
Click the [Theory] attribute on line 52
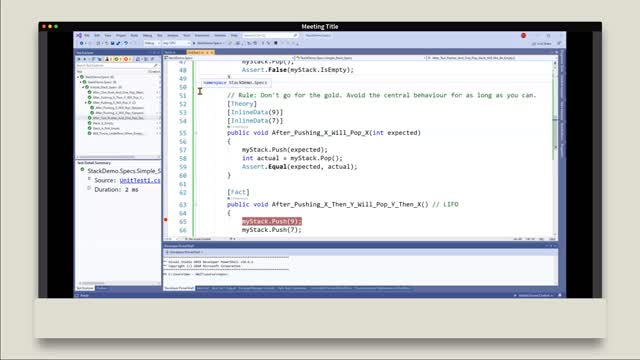242,104
